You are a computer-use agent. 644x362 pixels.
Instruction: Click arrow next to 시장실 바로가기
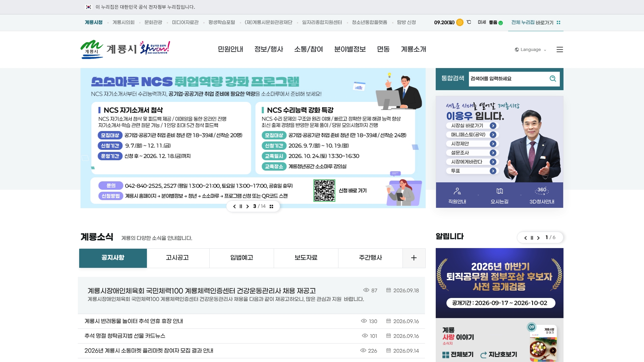(x=493, y=126)
